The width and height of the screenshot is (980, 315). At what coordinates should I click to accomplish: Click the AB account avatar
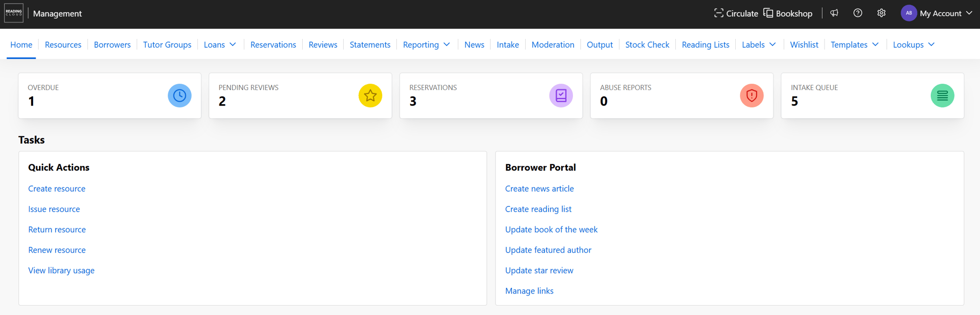tap(909, 13)
